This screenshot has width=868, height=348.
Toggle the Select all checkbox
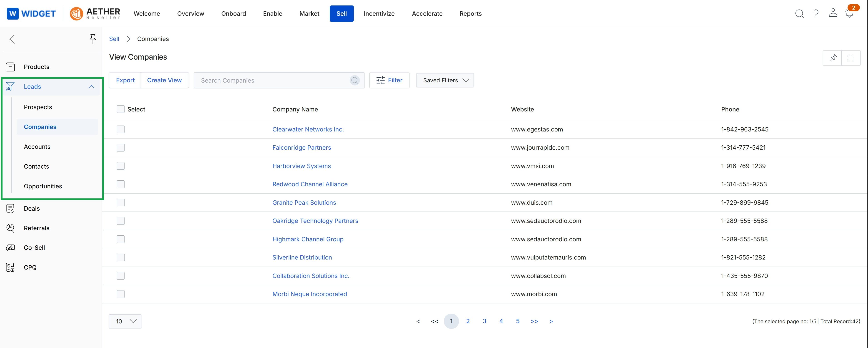[x=121, y=109]
